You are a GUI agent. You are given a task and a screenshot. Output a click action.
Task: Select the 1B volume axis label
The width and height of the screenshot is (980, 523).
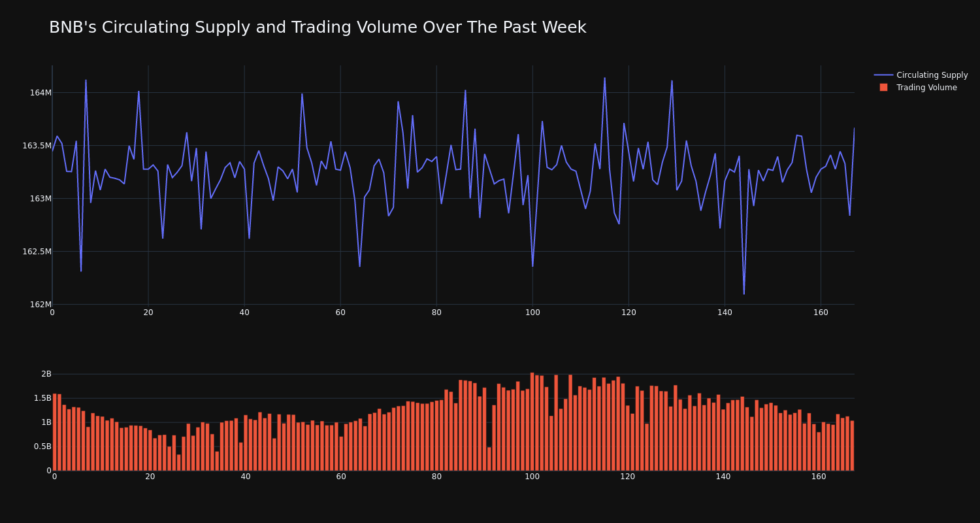(46, 422)
